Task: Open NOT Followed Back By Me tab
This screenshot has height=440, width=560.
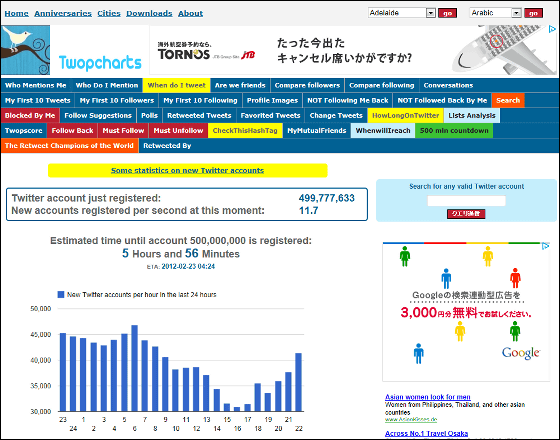Action: click(x=442, y=100)
